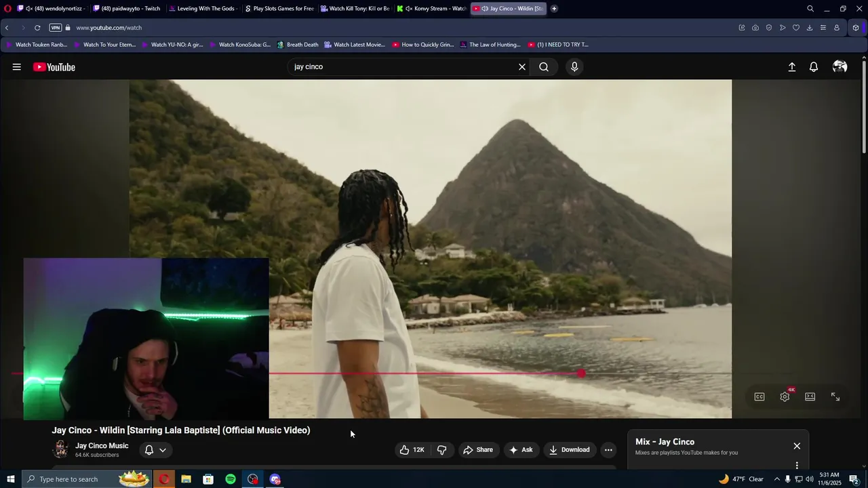Open 'Breath Death' bookmark
Viewport: 868px width, 488px height.
pos(298,45)
